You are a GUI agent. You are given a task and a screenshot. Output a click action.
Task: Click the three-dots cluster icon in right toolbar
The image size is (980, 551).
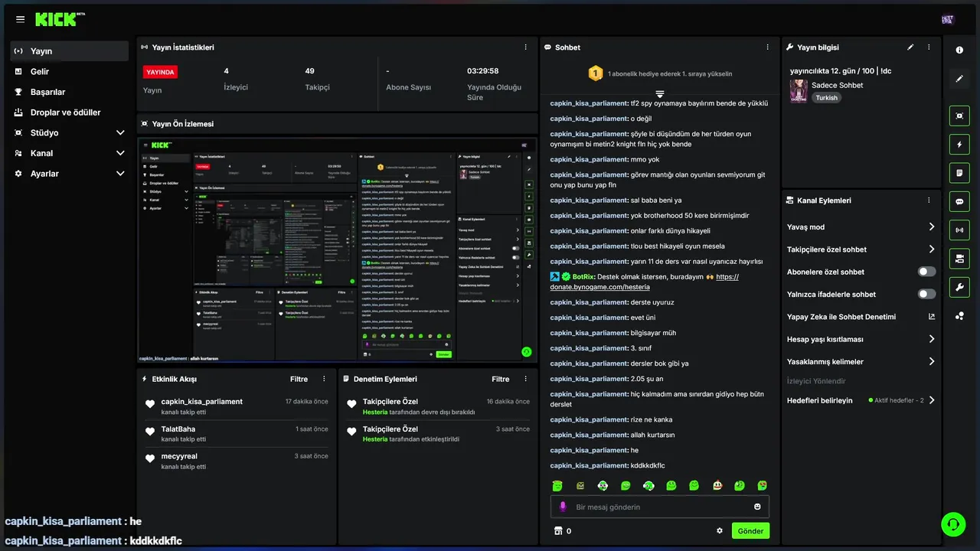(959, 315)
